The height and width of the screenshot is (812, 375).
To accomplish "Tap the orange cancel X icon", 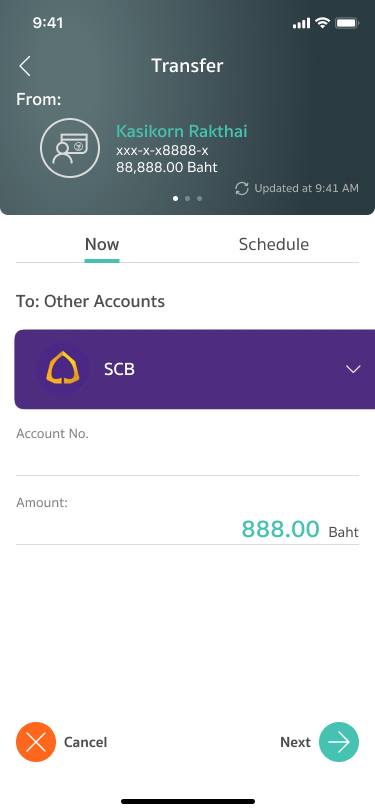I will [36, 742].
